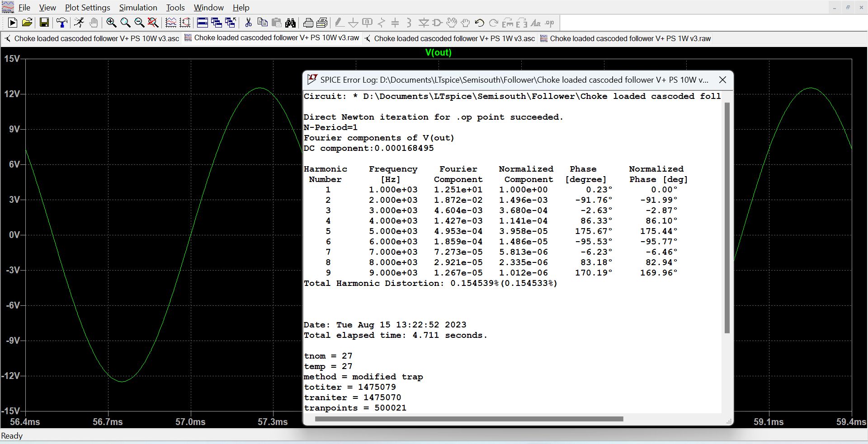Click the Open file folder icon
Image resolution: width=868 pixels, height=444 pixels.
pyautogui.click(x=27, y=23)
